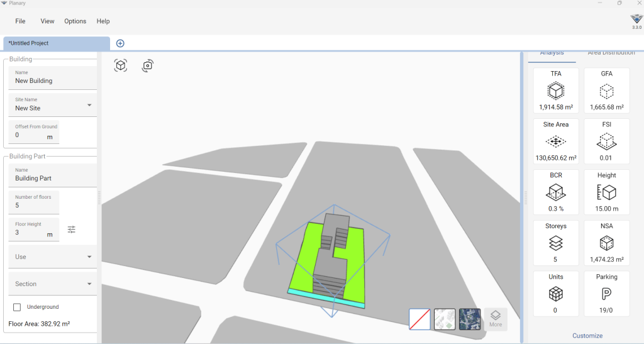Image resolution: width=644 pixels, height=344 pixels.
Task: Open the Options menu
Action: click(75, 21)
